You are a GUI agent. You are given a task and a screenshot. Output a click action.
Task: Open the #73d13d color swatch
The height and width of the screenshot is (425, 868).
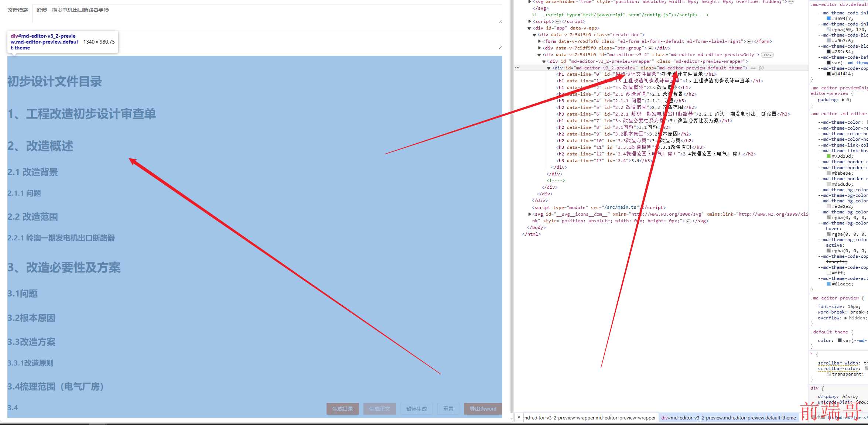828,156
